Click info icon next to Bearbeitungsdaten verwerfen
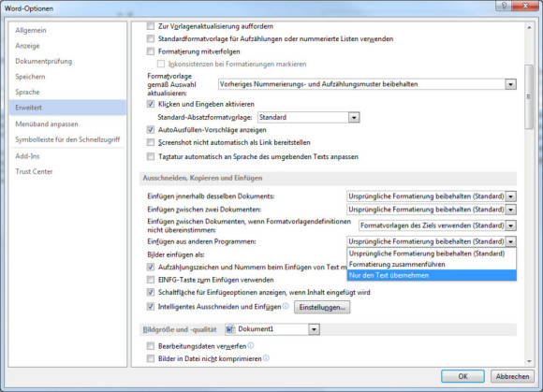543x392 pixels. [251, 345]
